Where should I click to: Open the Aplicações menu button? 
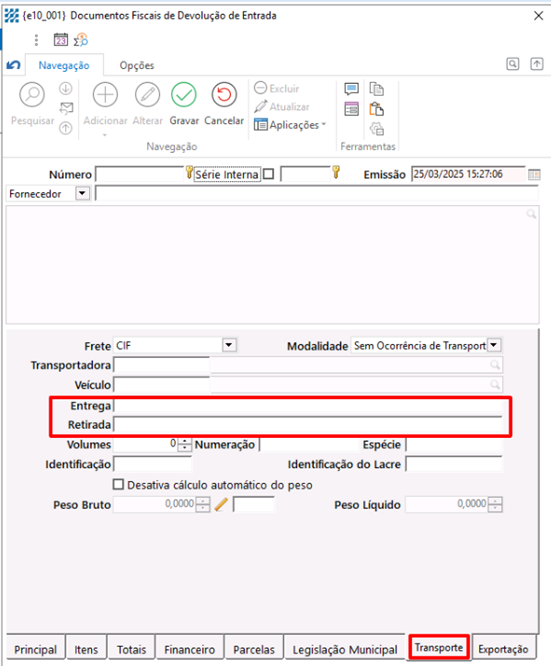pos(290,125)
